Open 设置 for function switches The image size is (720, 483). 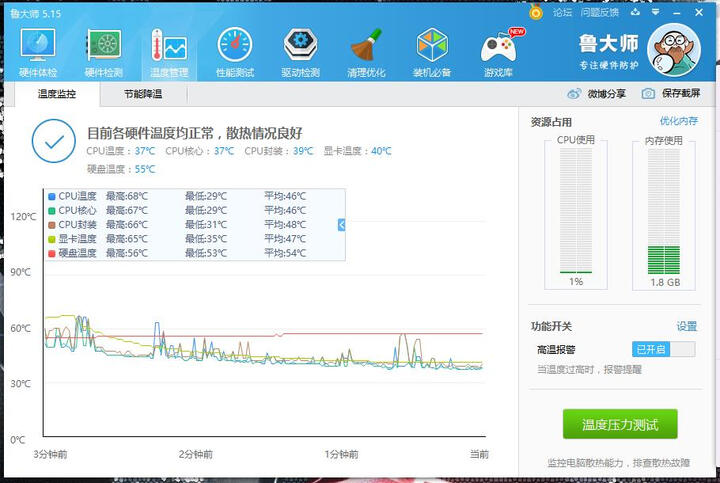[x=686, y=326]
